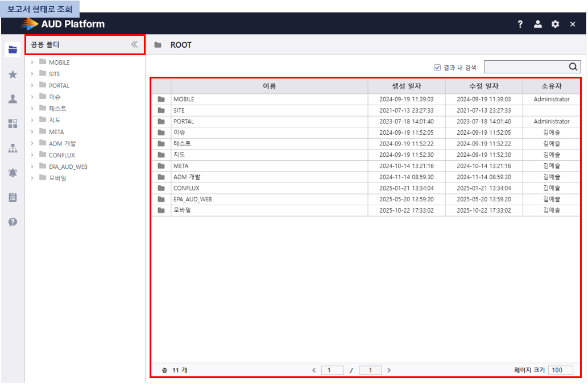Expand the 테스트 tree node
The width and height of the screenshot is (588, 386).
(32, 109)
